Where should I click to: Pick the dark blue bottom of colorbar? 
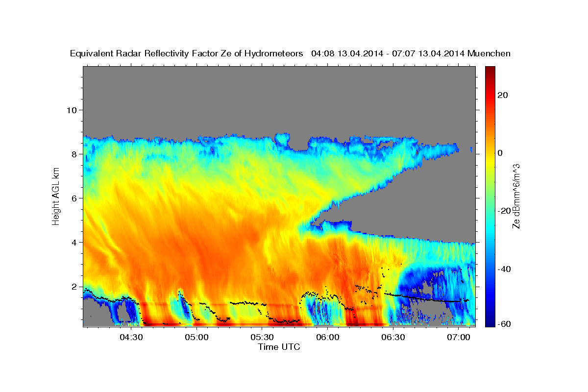pyautogui.click(x=490, y=323)
